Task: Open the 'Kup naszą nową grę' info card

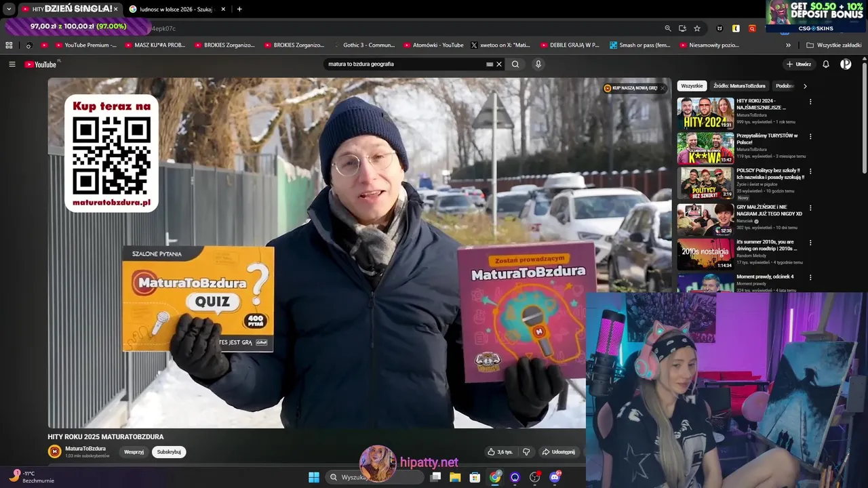Action: tap(630, 88)
